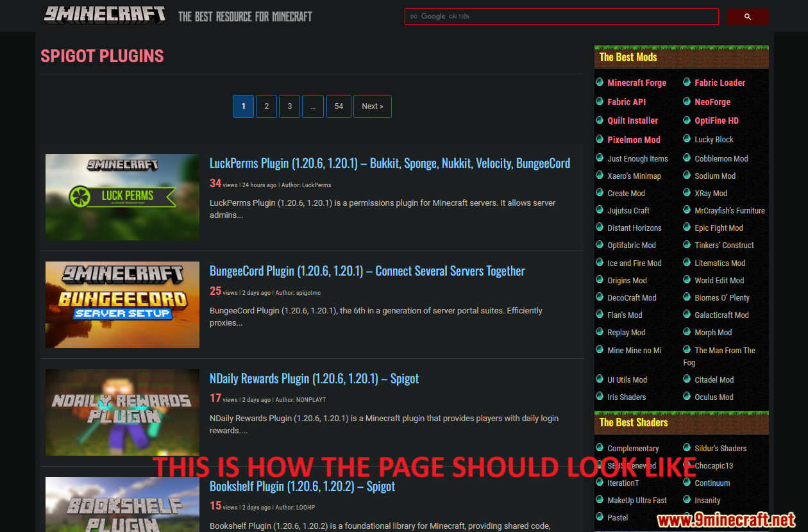808x532 pixels.
Task: Open Quilt Installer sidebar link
Action: [633, 121]
